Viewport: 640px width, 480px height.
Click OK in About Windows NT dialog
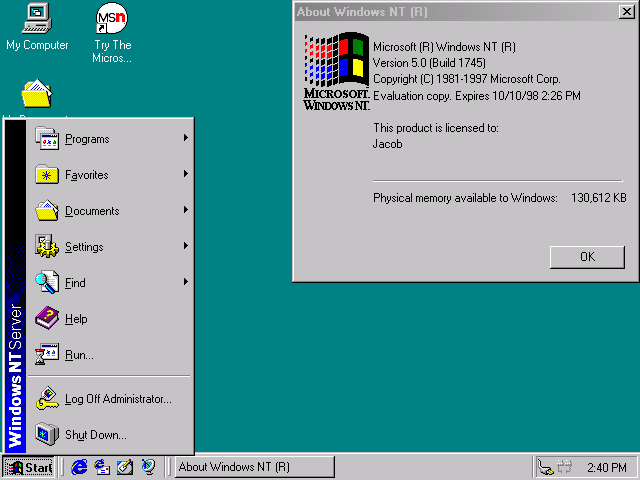[x=587, y=257]
